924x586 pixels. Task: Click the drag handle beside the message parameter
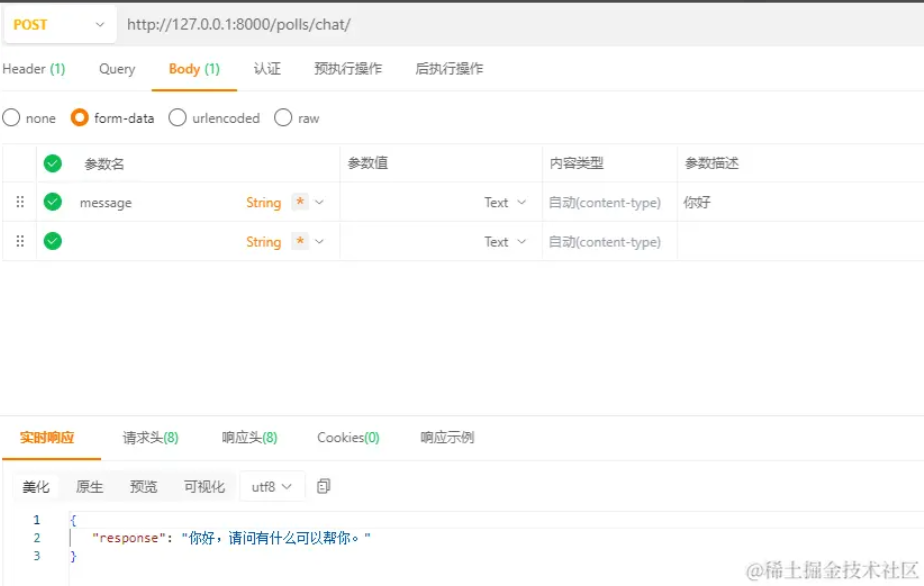(x=20, y=201)
